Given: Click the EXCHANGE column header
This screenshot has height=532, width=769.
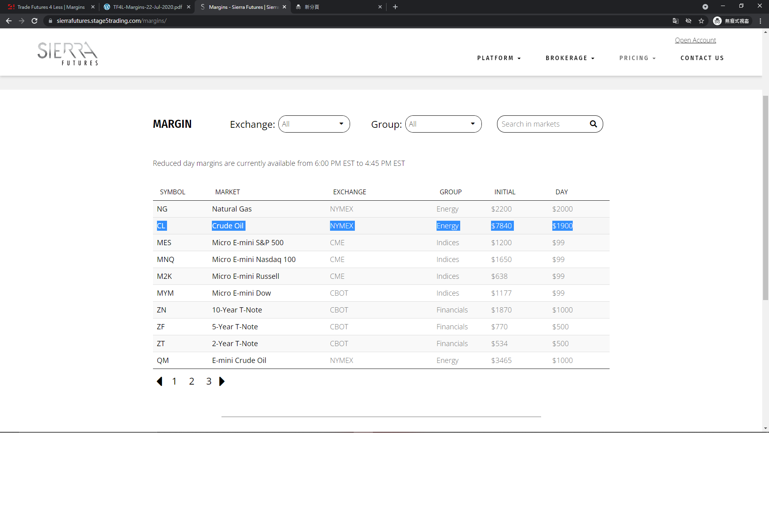Looking at the screenshot, I should pos(350,192).
